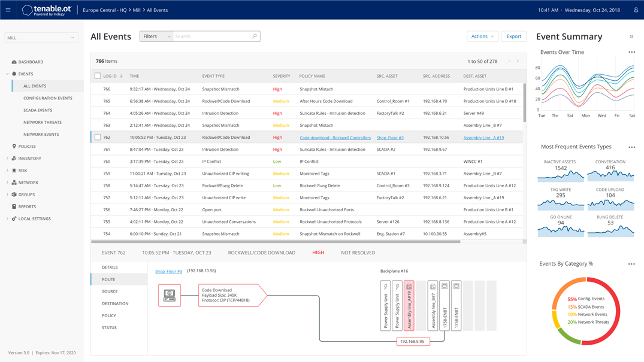The width and height of the screenshot is (644, 362).
Task: Click the source workstation icon in route diagram
Action: [169, 295]
